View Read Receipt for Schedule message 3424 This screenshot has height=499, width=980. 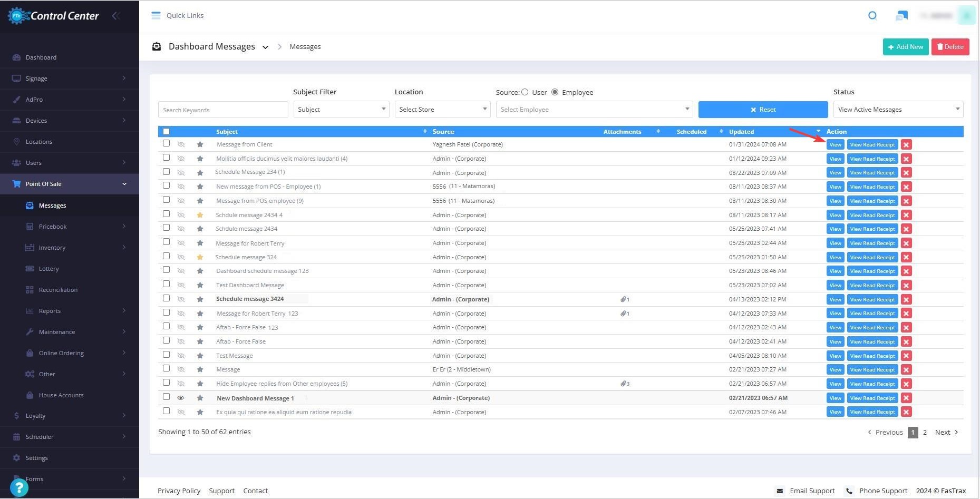(872, 299)
